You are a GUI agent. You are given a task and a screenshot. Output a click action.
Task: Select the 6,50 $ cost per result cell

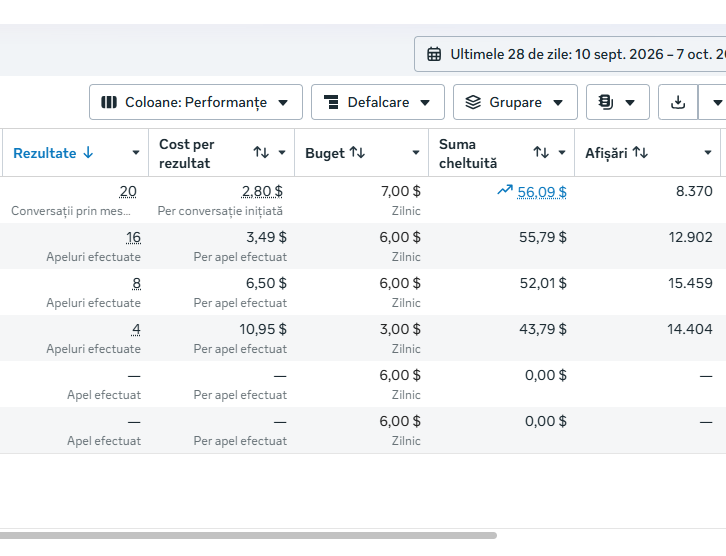pos(266,283)
